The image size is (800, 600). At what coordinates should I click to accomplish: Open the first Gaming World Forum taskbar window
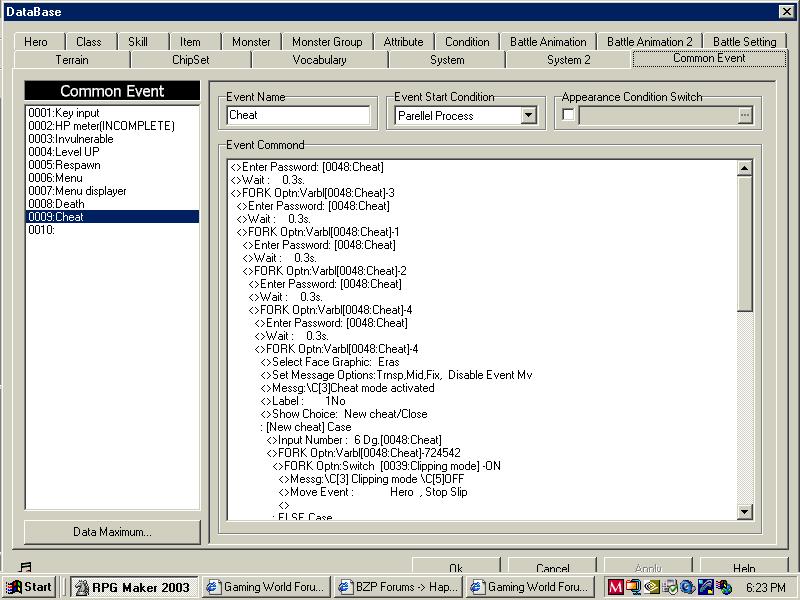265,587
